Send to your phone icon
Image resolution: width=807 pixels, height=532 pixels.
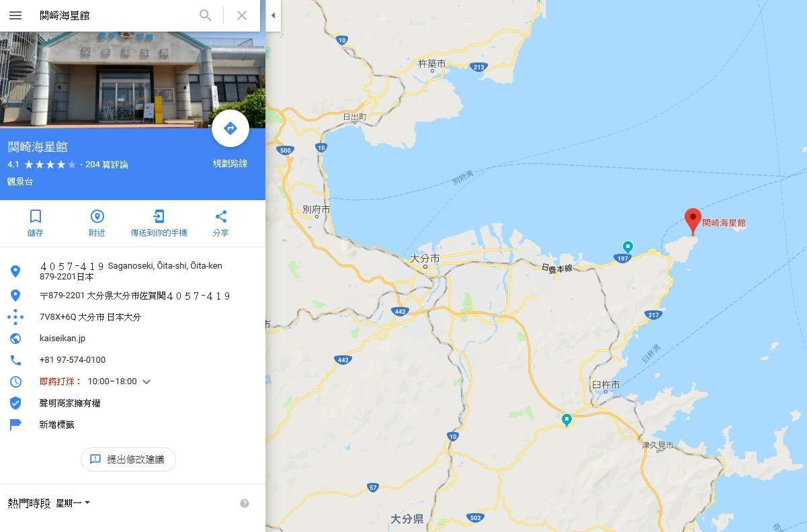coord(159,216)
